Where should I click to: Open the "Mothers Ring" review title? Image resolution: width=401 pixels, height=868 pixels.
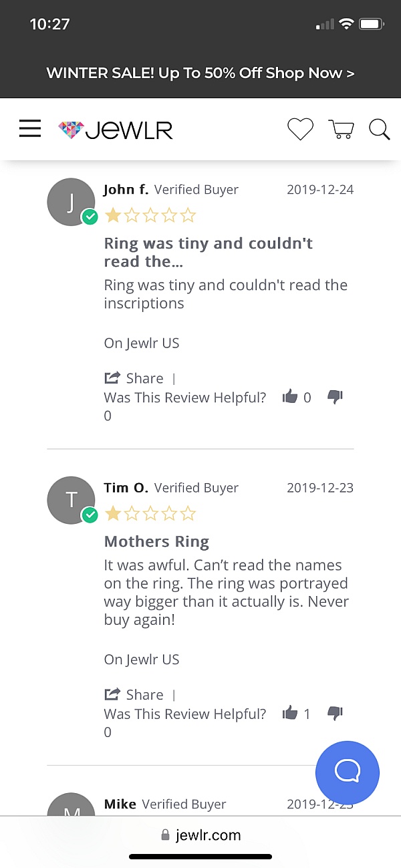156,541
